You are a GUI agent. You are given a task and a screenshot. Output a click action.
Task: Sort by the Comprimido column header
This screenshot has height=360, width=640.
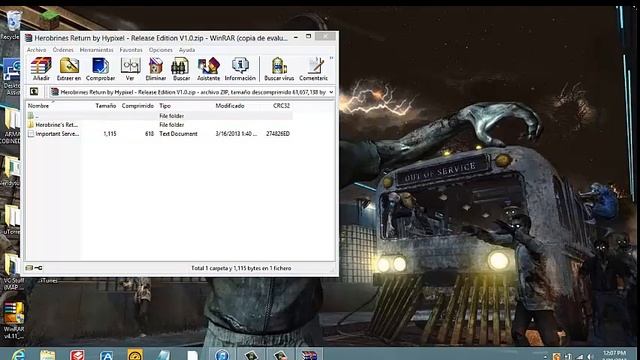pyautogui.click(x=138, y=106)
